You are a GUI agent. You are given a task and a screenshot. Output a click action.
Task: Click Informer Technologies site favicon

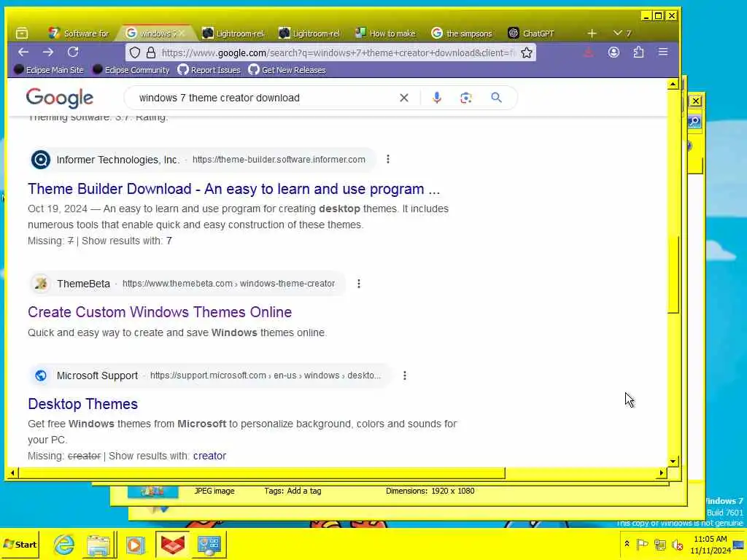tap(41, 160)
